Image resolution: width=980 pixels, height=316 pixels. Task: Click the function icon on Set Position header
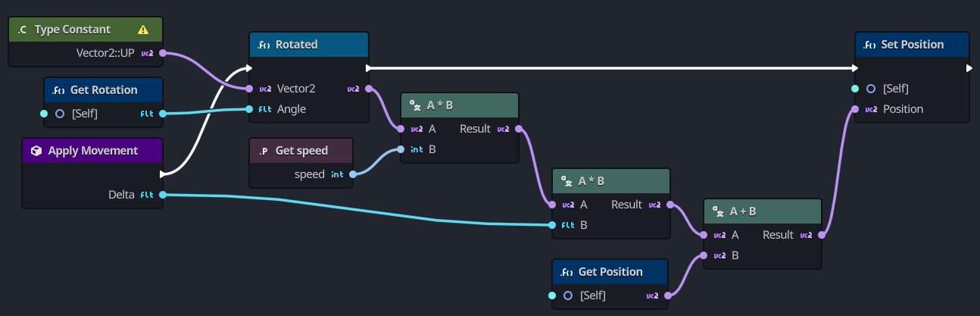coord(869,45)
